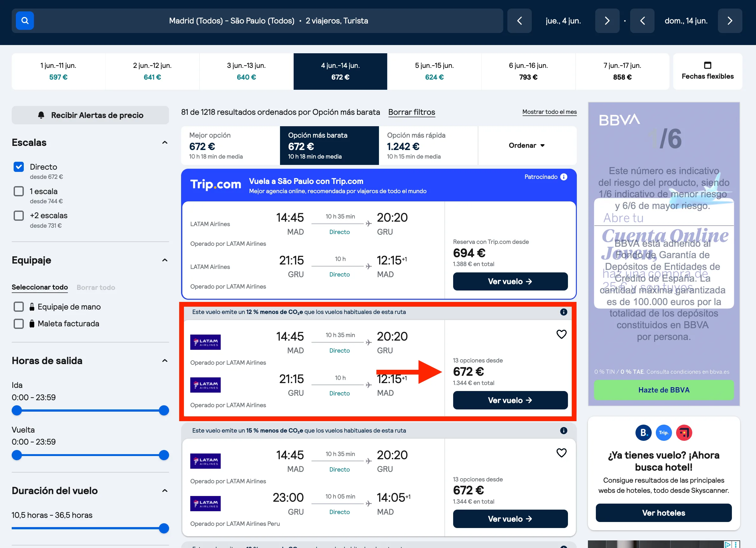Click the jue., 4 jun. departure date

pos(563,21)
